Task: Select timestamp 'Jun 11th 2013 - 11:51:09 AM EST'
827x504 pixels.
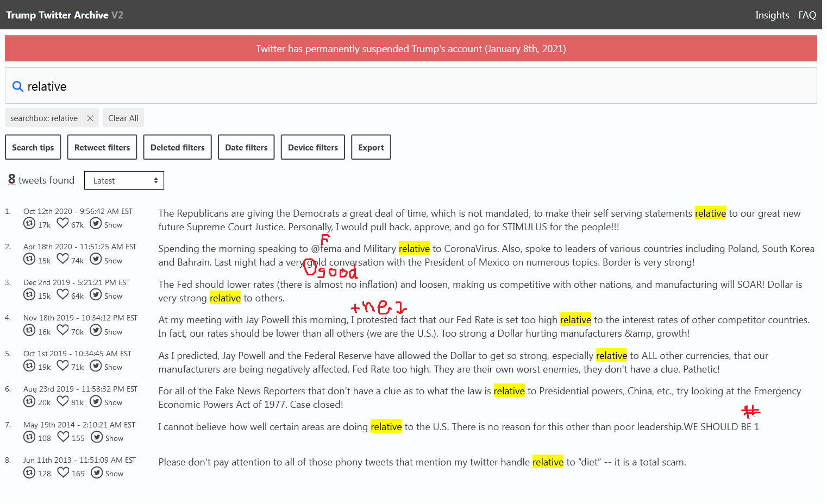Action: [x=79, y=460]
